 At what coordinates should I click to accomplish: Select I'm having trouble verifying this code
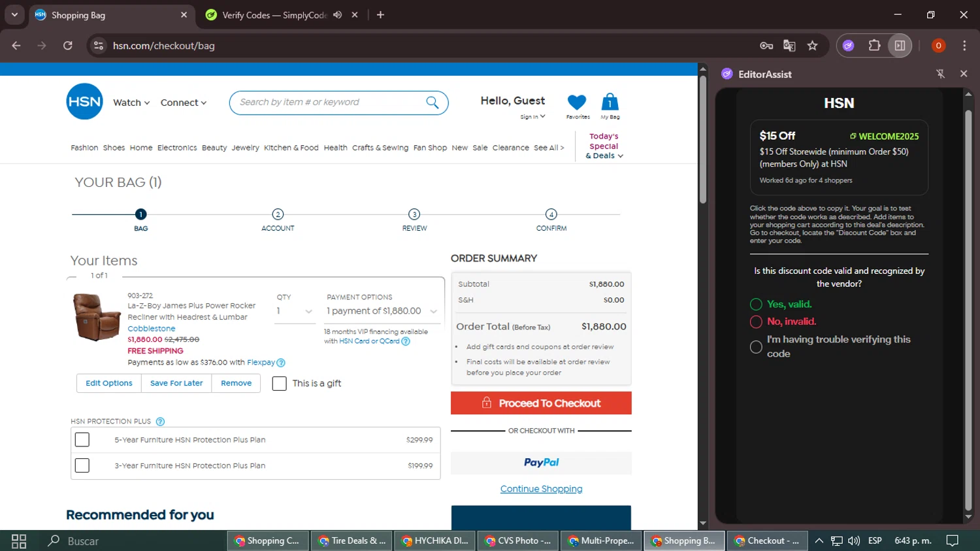click(756, 347)
